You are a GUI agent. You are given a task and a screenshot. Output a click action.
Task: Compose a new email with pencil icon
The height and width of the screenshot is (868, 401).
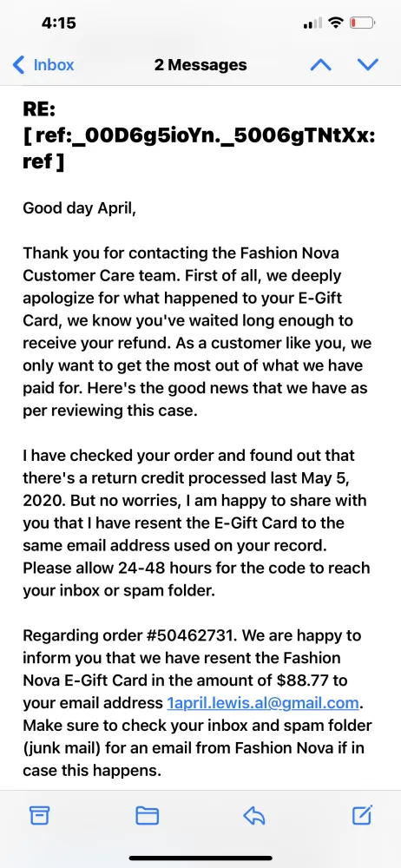point(362,814)
